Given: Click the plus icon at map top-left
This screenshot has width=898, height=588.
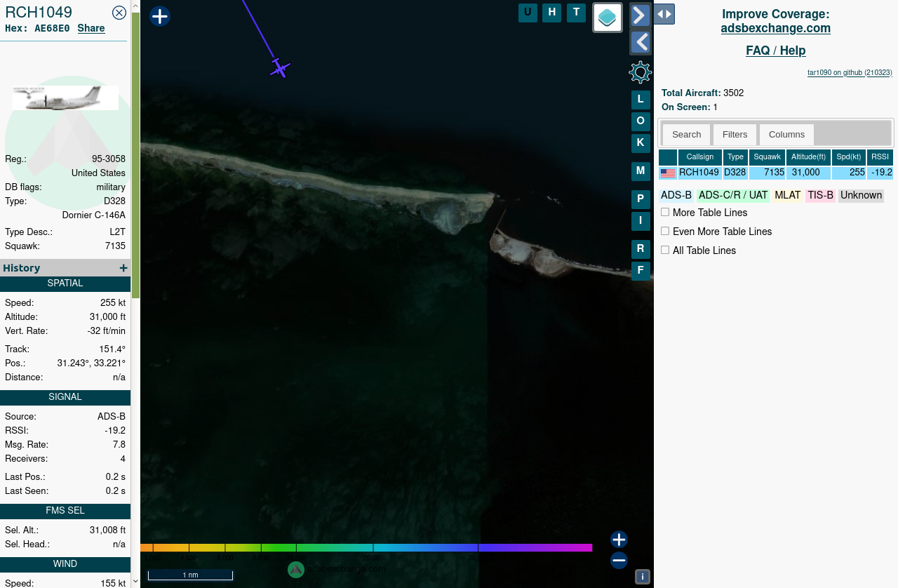Looking at the screenshot, I should [x=160, y=16].
